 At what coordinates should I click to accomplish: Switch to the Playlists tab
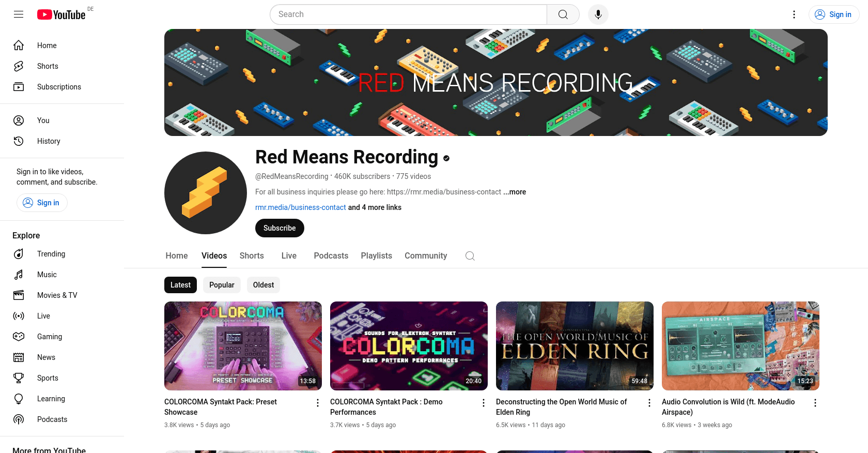(377, 256)
